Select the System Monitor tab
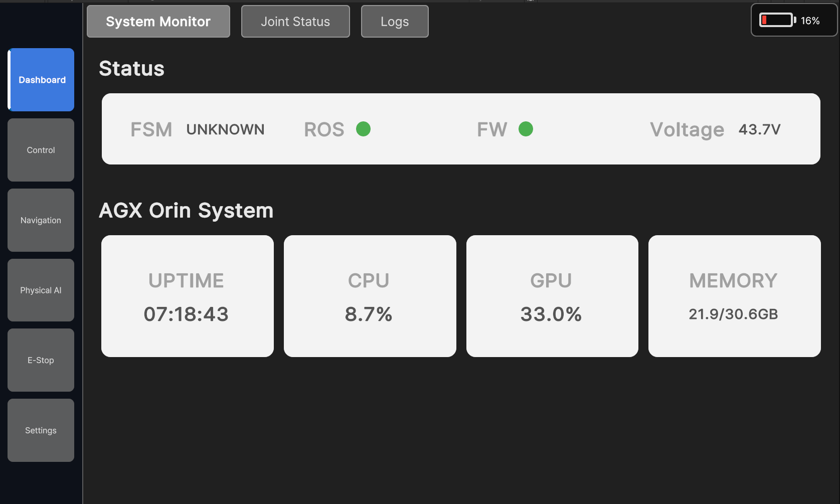 pyautogui.click(x=157, y=21)
